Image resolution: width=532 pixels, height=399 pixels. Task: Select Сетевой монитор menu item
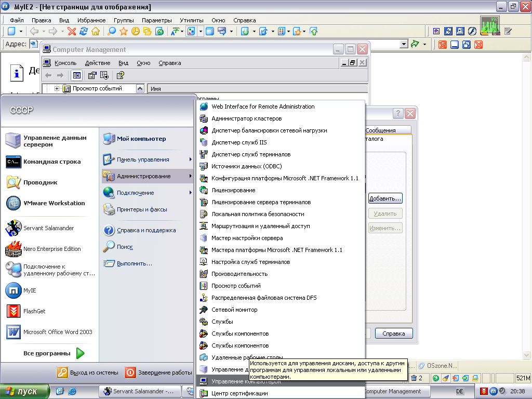pos(281,310)
